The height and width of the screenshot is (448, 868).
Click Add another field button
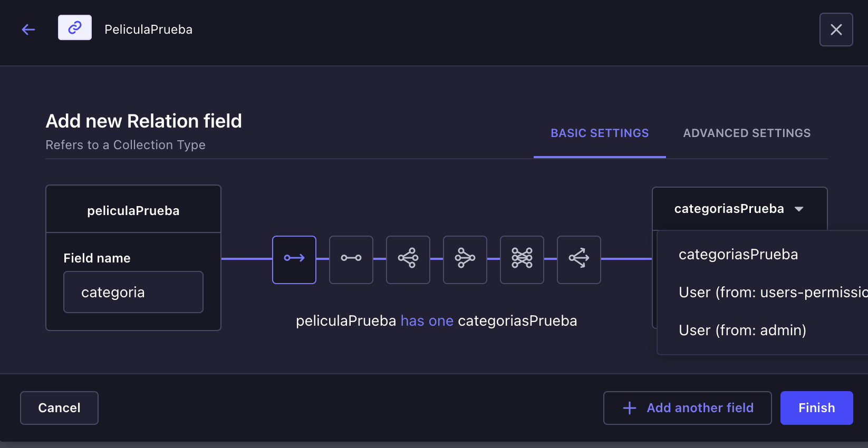(688, 408)
